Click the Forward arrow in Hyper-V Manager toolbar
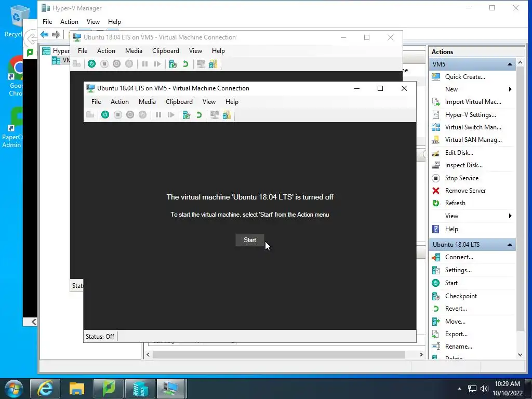 tap(56, 34)
